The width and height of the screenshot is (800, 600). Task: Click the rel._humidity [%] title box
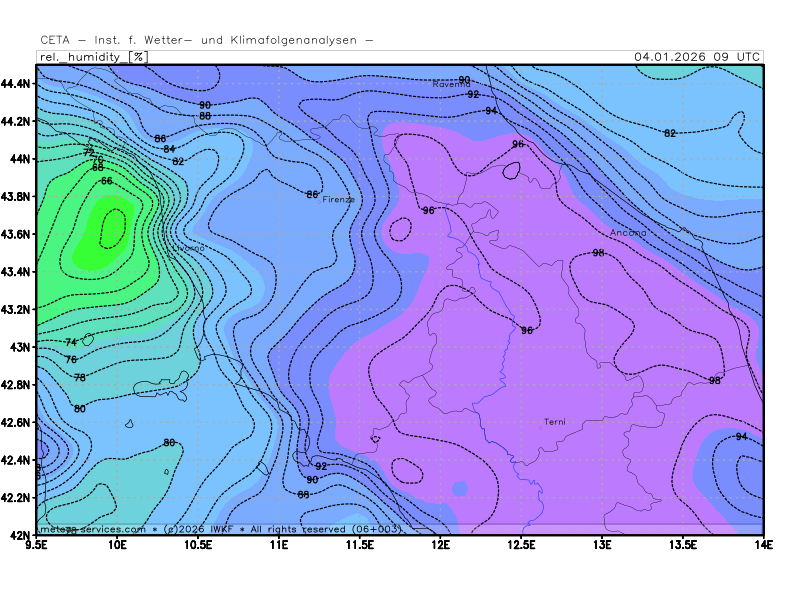click(93, 57)
